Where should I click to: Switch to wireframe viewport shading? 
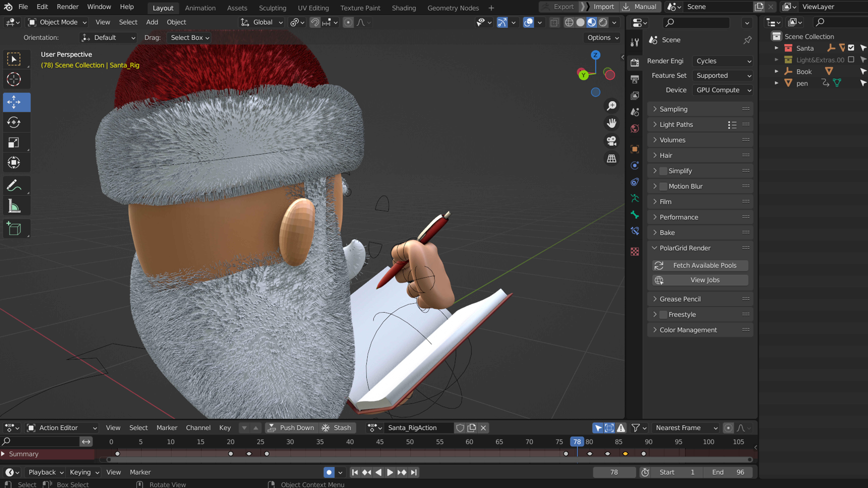point(569,23)
